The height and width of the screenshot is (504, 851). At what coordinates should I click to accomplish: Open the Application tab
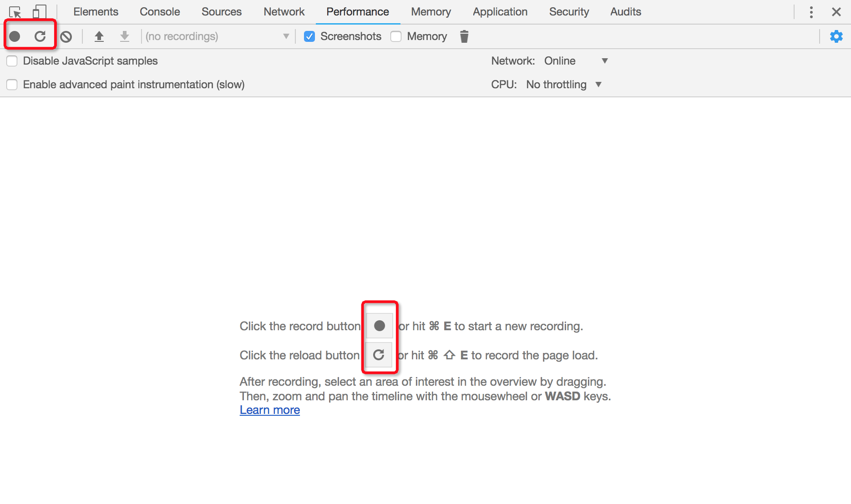pos(500,12)
